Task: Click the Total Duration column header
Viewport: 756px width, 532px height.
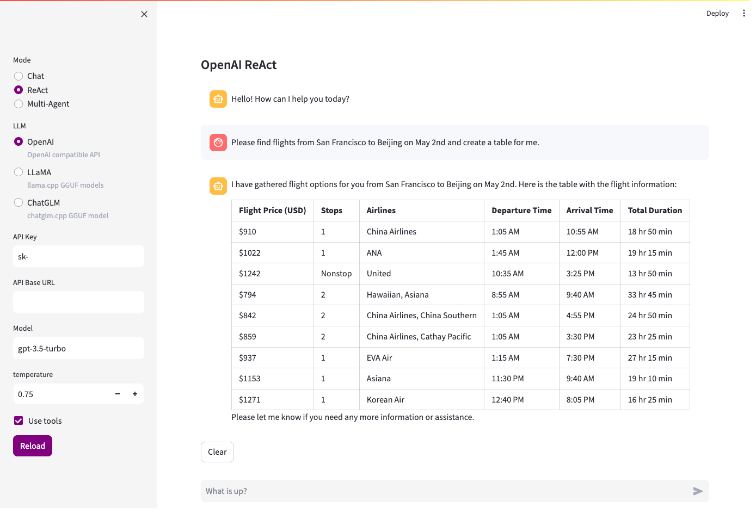Action: point(655,211)
